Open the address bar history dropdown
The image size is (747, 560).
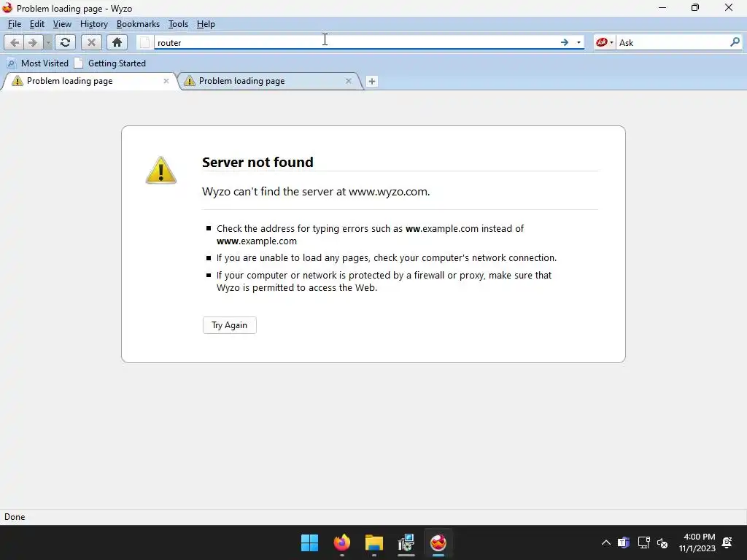point(578,42)
